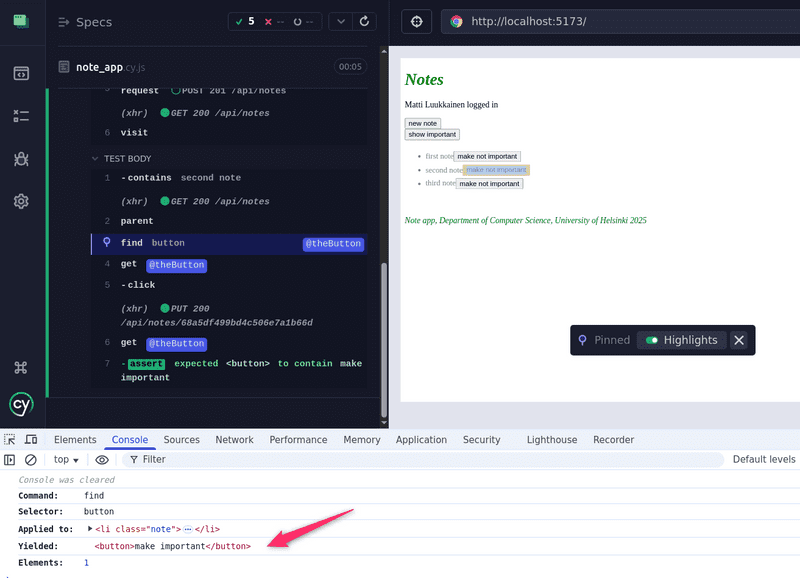Select command 6 get @theButton
Screen dimensions: 800x578
[x=230, y=343]
